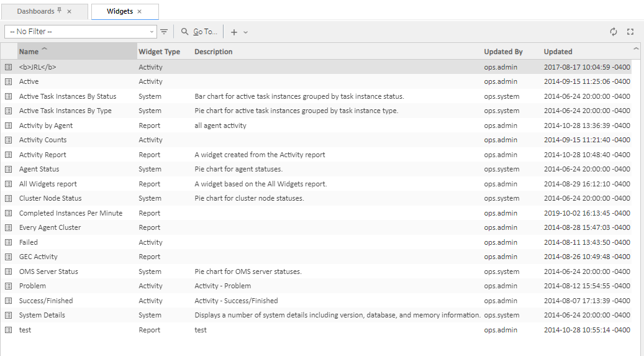Screen dimensions: 644x356
Task: Click the filter lines icon
Action: click(x=164, y=32)
